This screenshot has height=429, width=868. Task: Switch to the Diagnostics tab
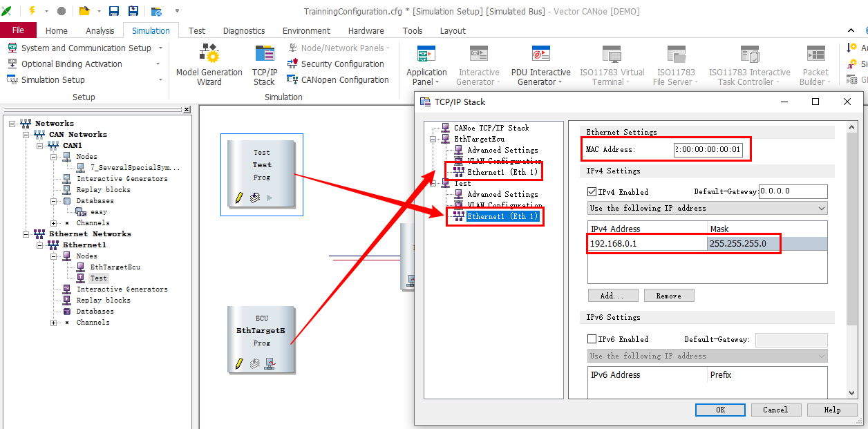tap(244, 30)
